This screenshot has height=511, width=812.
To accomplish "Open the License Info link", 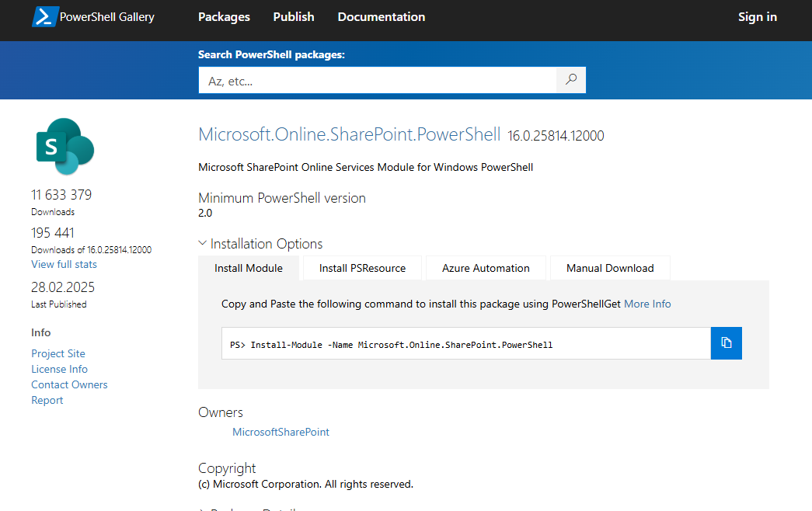I will tap(59, 369).
